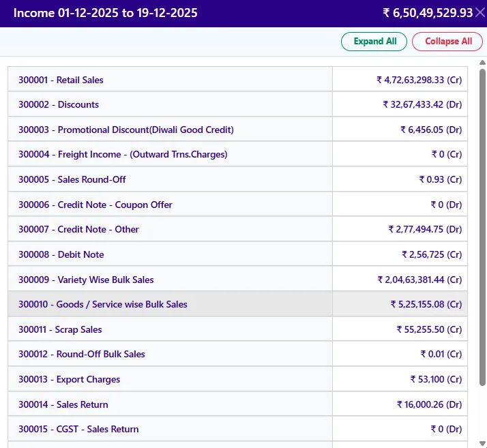This screenshot has height=448, width=487.
Task: Expand the 300002 - Discounts row
Action: pos(237,104)
